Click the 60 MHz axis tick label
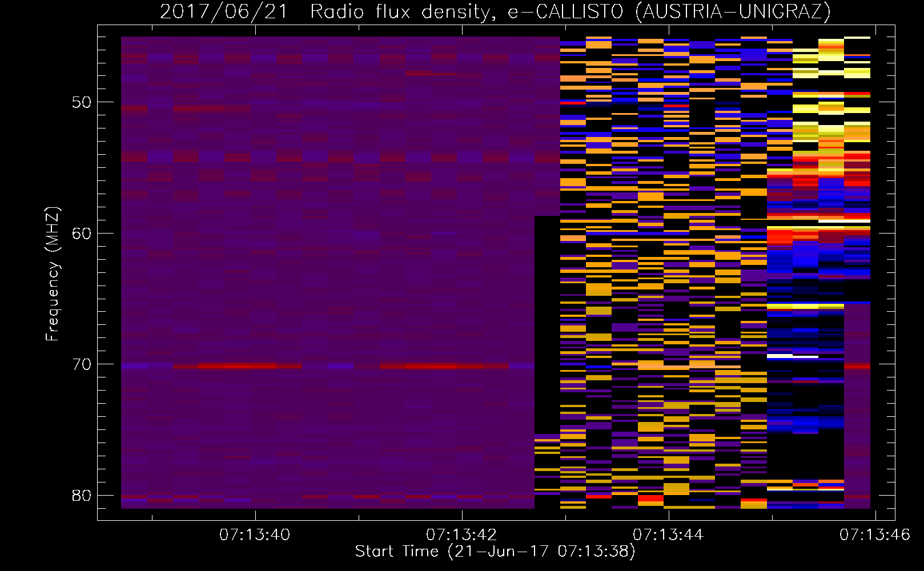 (82, 233)
